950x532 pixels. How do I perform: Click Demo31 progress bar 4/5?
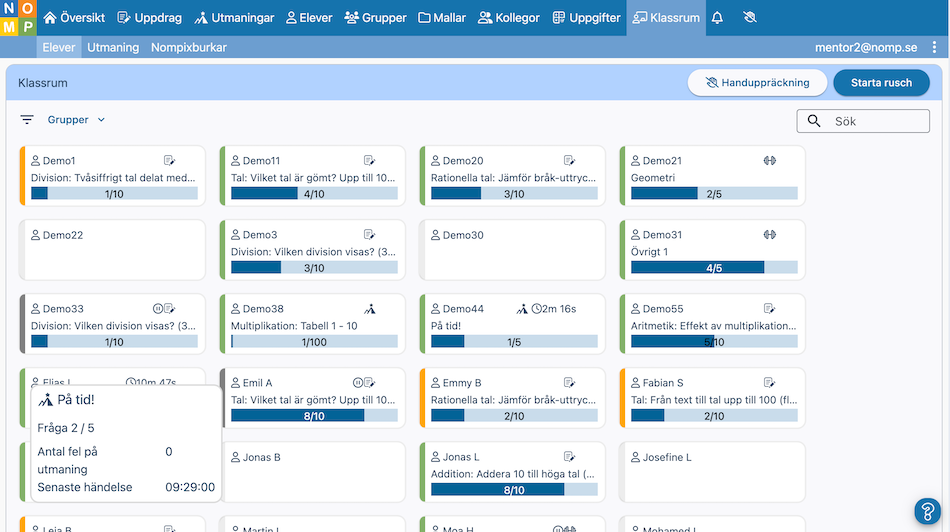[x=714, y=268]
